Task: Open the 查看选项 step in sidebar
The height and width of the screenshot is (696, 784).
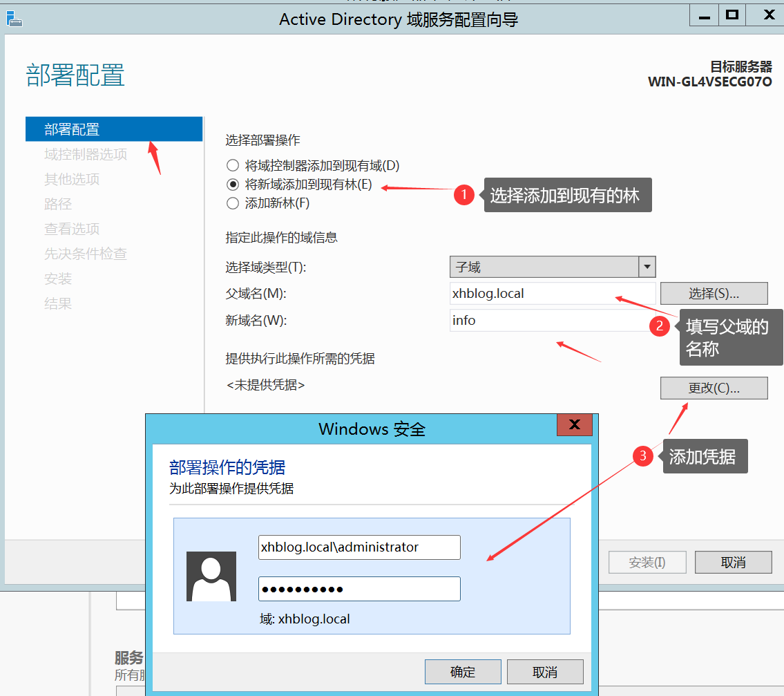Action: pos(72,229)
